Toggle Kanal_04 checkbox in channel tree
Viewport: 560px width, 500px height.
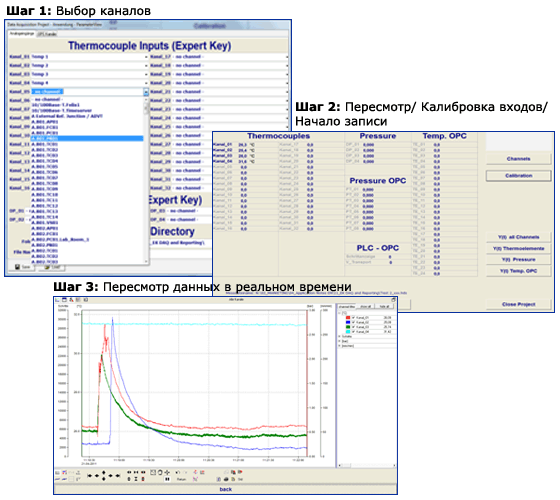[353, 331]
